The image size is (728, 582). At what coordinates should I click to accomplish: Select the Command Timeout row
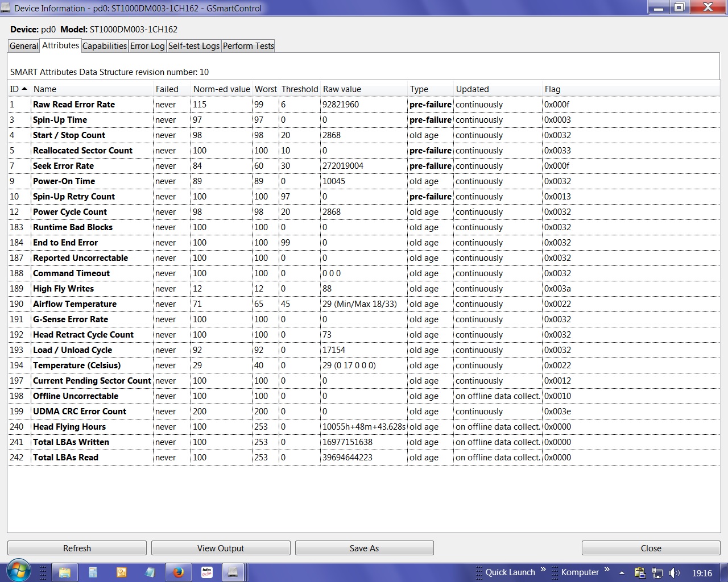(364, 273)
